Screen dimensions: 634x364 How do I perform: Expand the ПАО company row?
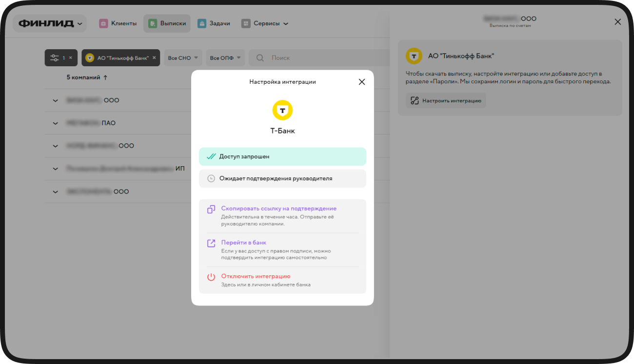click(56, 123)
